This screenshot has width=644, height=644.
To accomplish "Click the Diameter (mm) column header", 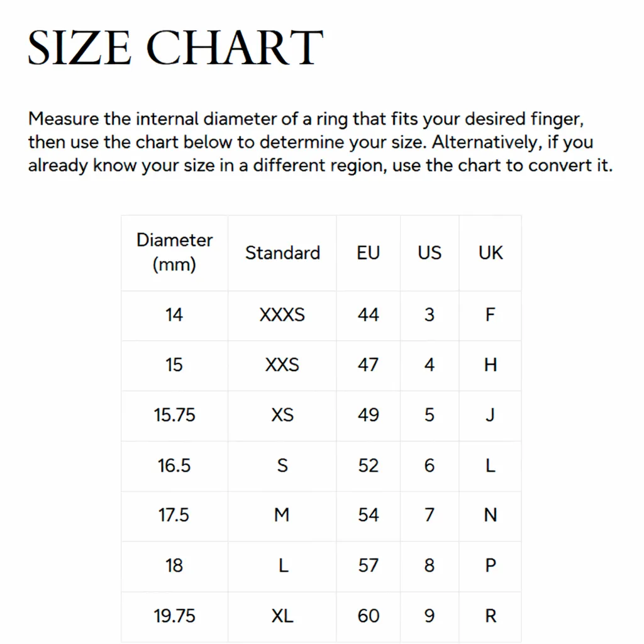I will pos(174,252).
